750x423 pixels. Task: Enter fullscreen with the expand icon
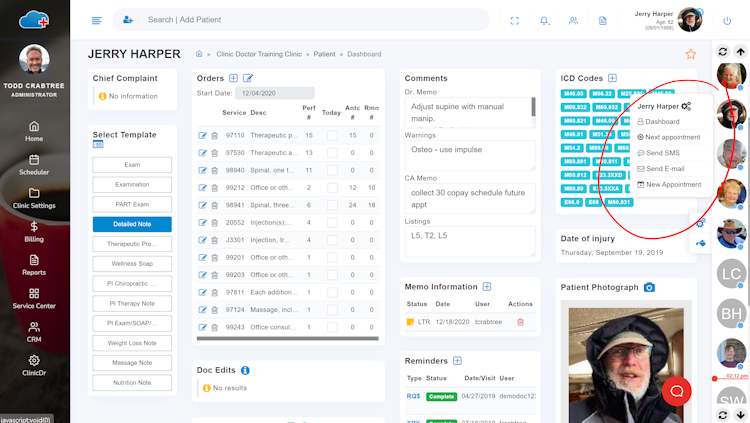tap(515, 21)
